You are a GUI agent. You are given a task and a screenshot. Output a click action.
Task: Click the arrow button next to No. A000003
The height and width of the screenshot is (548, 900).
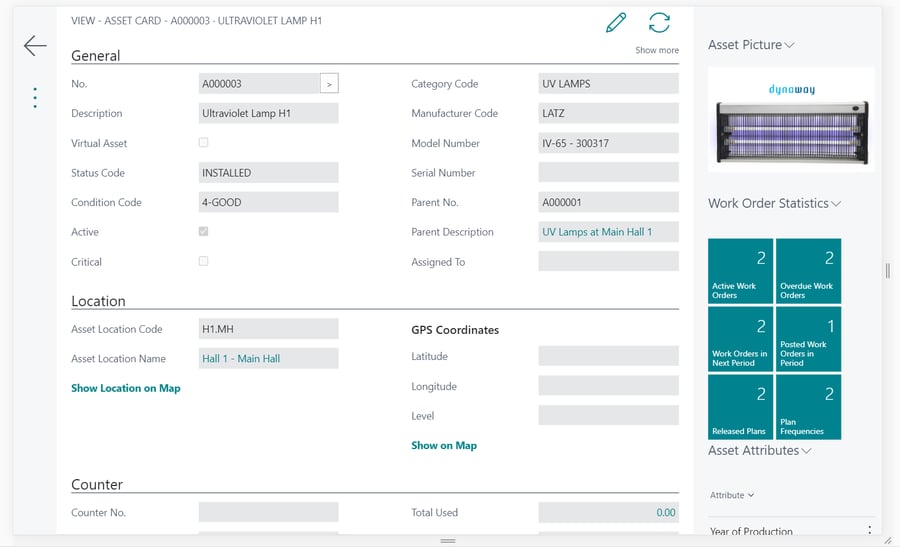tap(329, 84)
